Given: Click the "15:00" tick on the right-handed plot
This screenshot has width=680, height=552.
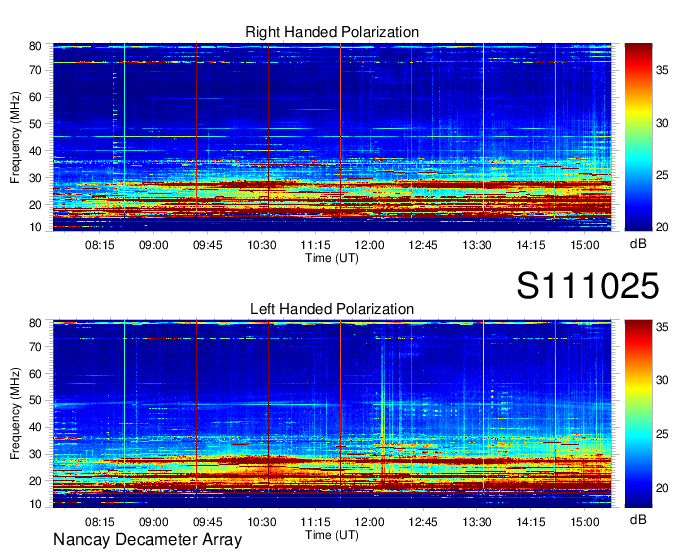Looking at the screenshot, I should click(585, 245).
